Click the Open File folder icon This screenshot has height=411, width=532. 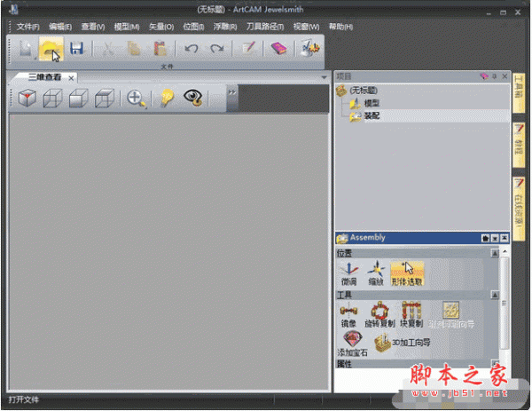[51, 49]
